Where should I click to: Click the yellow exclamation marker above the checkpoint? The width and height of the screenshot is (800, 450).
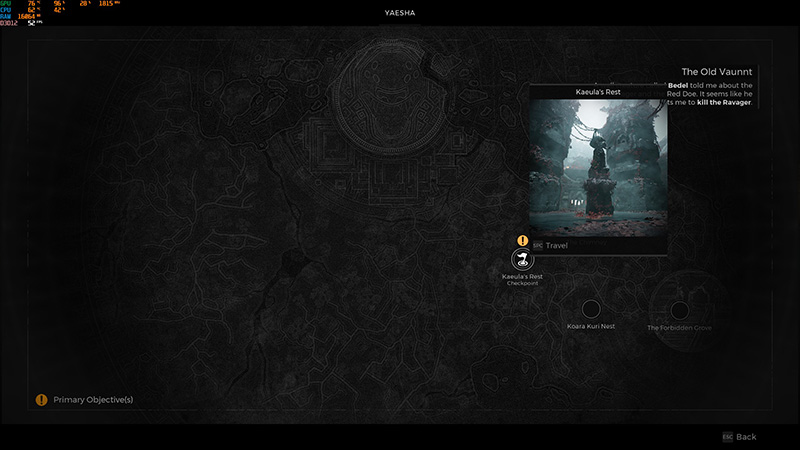[x=522, y=240]
